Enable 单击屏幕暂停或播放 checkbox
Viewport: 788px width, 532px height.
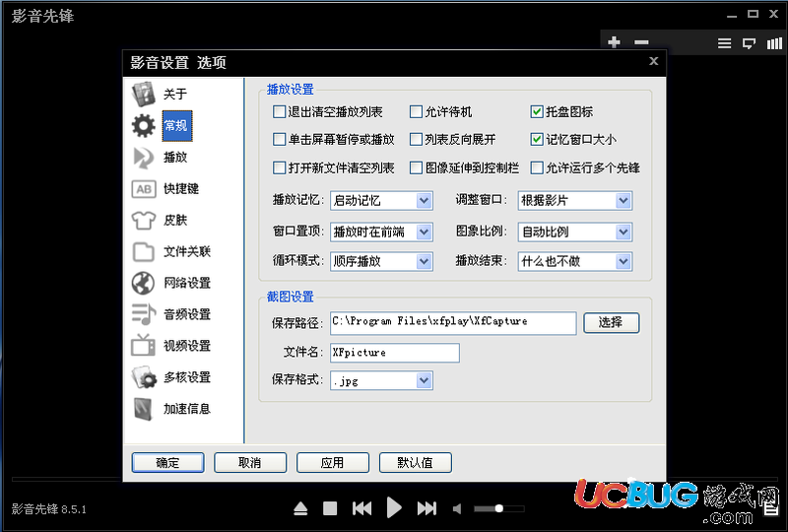point(279,139)
